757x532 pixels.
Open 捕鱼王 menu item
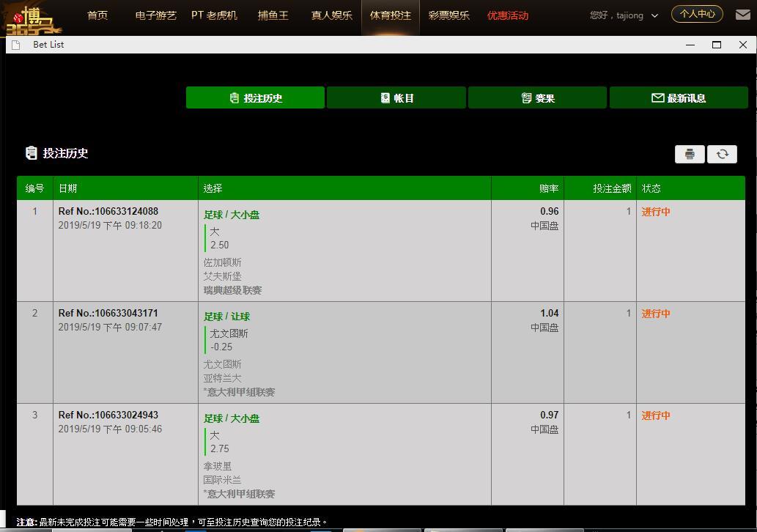273,15
